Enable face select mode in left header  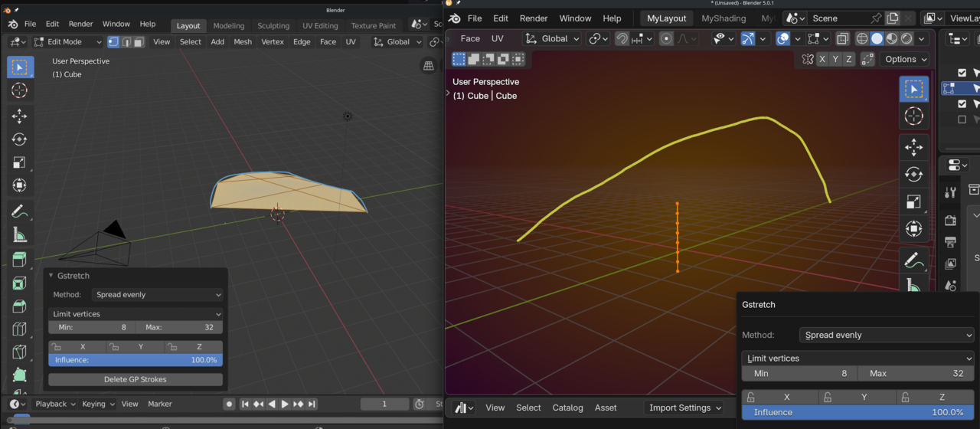[139, 42]
